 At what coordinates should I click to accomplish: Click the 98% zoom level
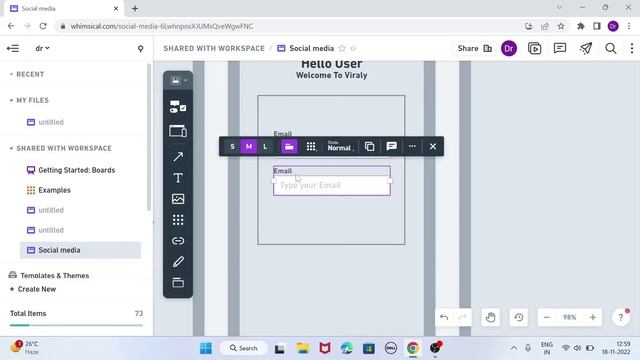click(570, 318)
